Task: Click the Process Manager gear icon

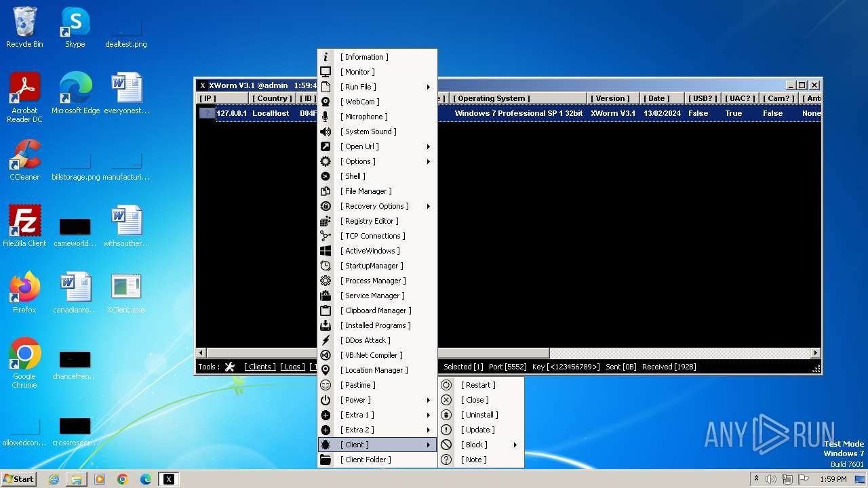Action: coord(325,281)
